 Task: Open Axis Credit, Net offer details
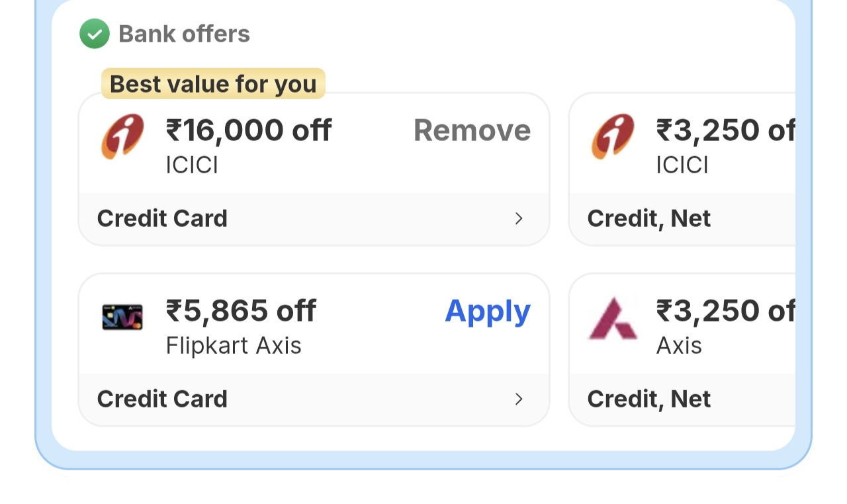(x=682, y=399)
